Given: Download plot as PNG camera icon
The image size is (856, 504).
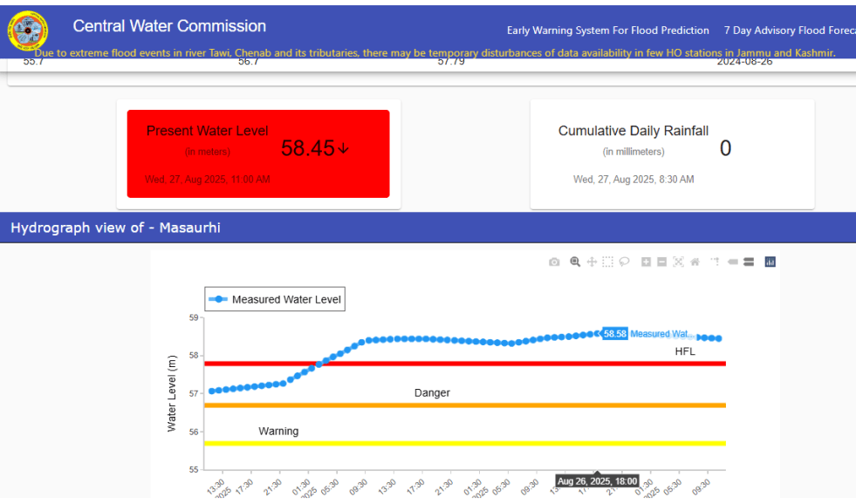Looking at the screenshot, I should tap(554, 262).
